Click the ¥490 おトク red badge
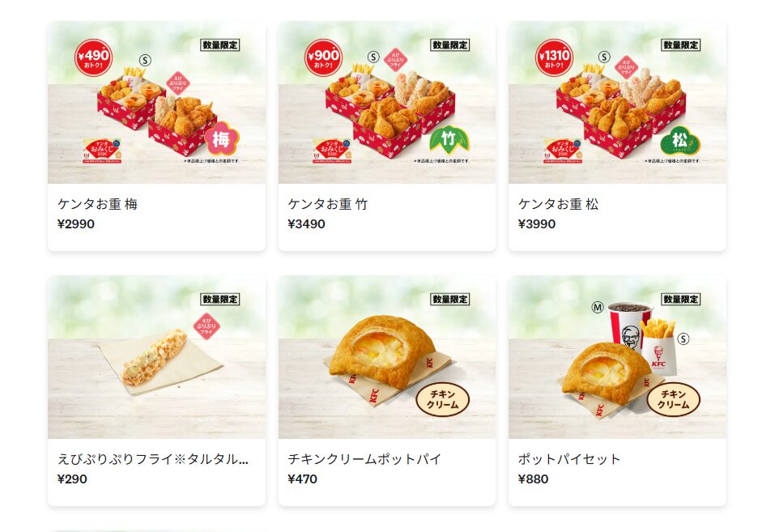This screenshot has width=775, height=532. 93,57
